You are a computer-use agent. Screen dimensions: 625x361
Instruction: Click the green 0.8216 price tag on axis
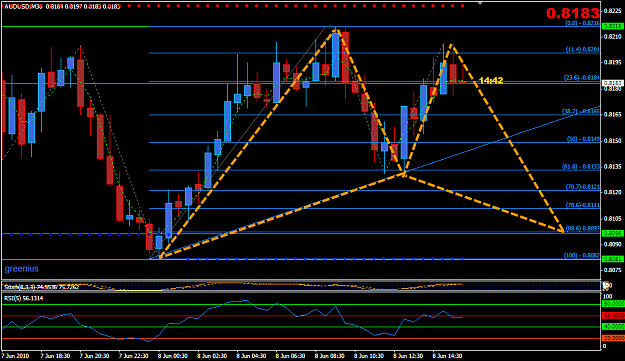coord(612,26)
